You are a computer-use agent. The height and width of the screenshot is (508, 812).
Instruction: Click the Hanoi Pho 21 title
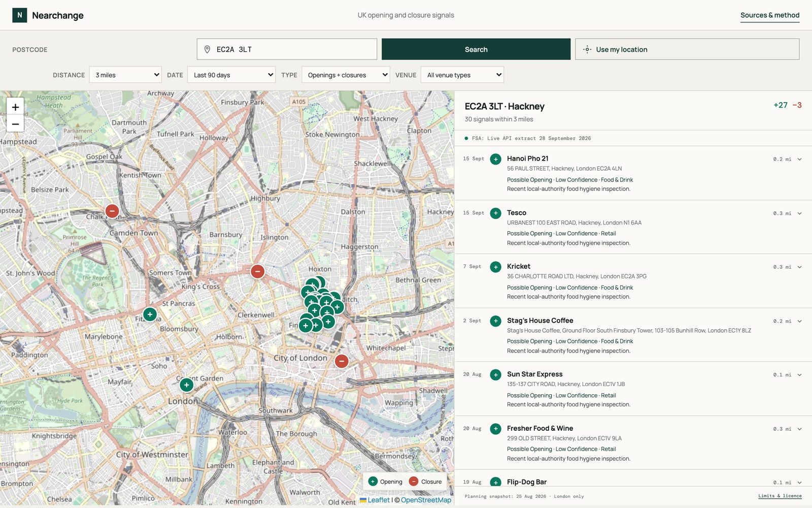pyautogui.click(x=527, y=158)
